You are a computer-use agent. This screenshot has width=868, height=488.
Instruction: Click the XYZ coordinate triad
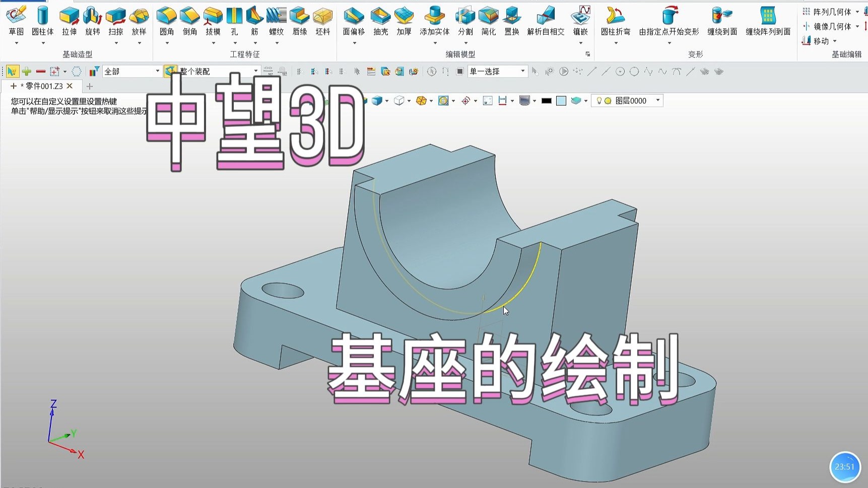[65, 429]
